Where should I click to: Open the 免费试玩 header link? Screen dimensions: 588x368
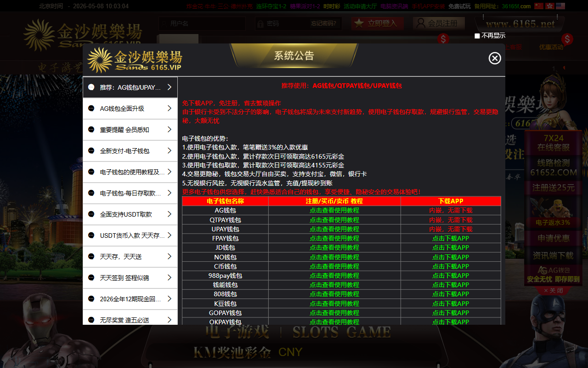pos(459,6)
